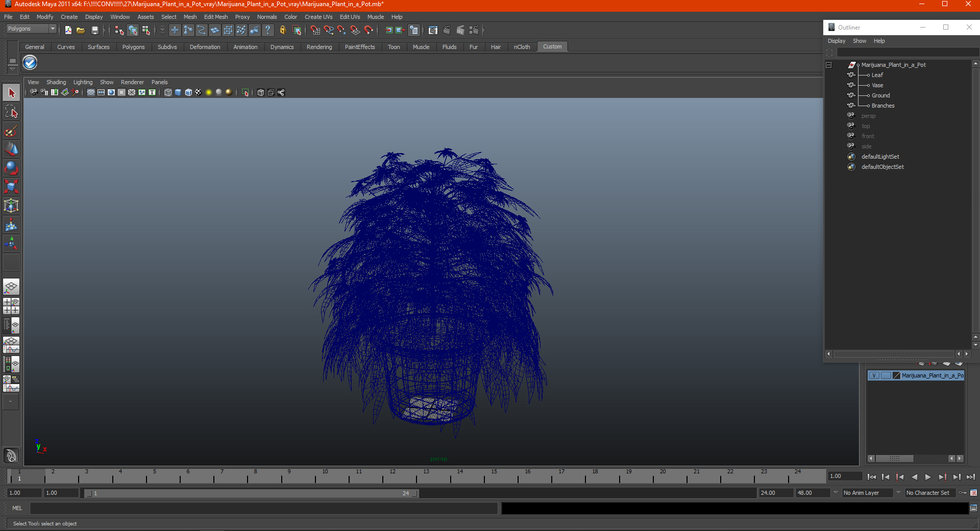
Task: Select Branches in the Outliner
Action: pyautogui.click(x=883, y=106)
